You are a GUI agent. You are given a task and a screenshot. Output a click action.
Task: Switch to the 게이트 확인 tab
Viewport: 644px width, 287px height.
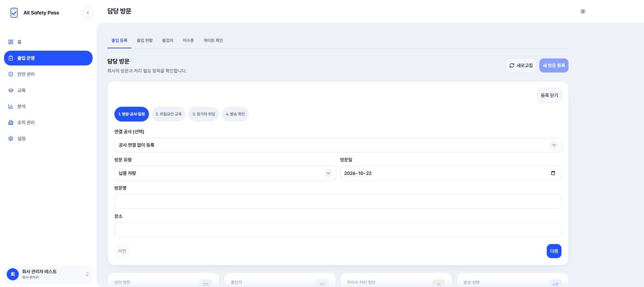(x=213, y=40)
